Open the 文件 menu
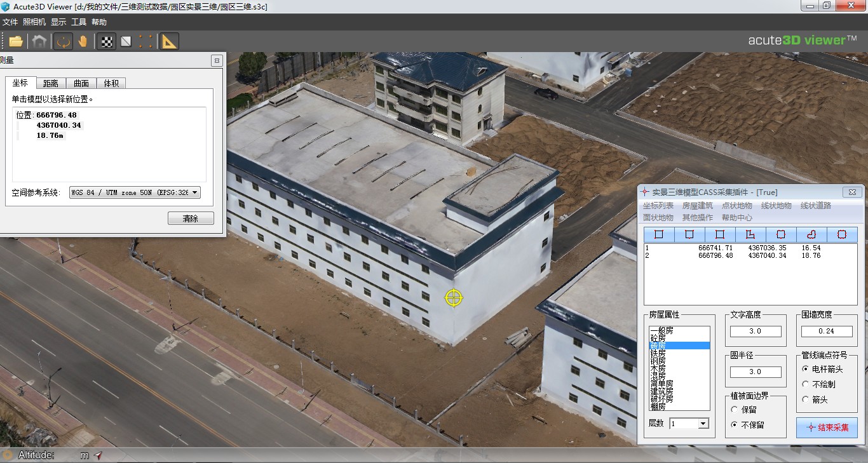 point(10,22)
